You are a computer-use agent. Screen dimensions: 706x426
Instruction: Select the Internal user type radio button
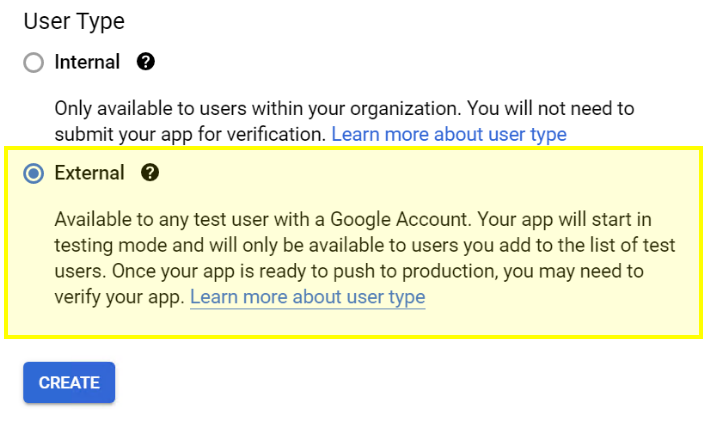tap(34, 62)
